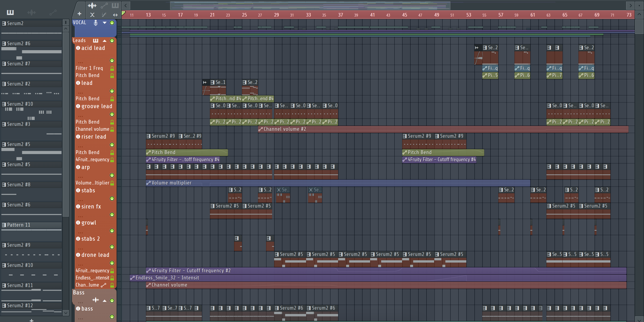
Task: Select automation clip focus icon in playlist header
Action: pyautogui.click(x=104, y=5)
